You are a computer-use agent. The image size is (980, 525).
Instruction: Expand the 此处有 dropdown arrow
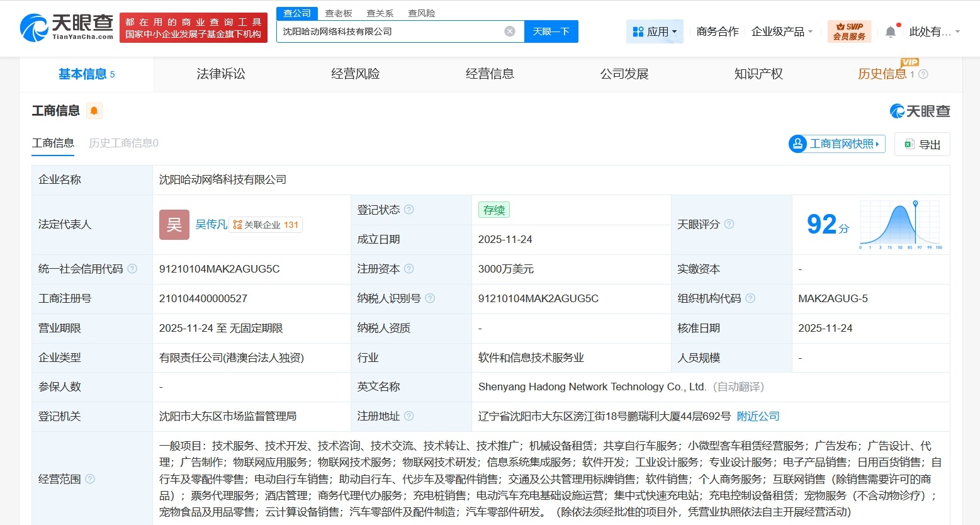(957, 31)
